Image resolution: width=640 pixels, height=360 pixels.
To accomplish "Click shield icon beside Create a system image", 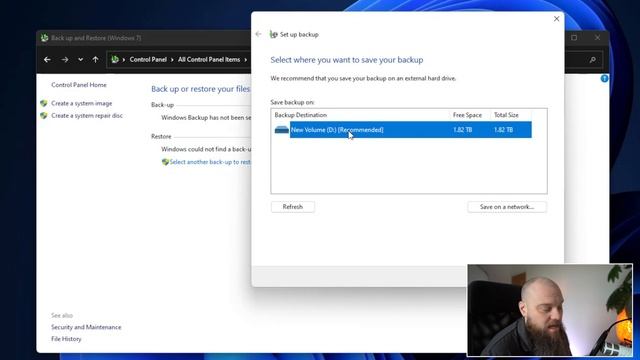I will tap(44, 103).
